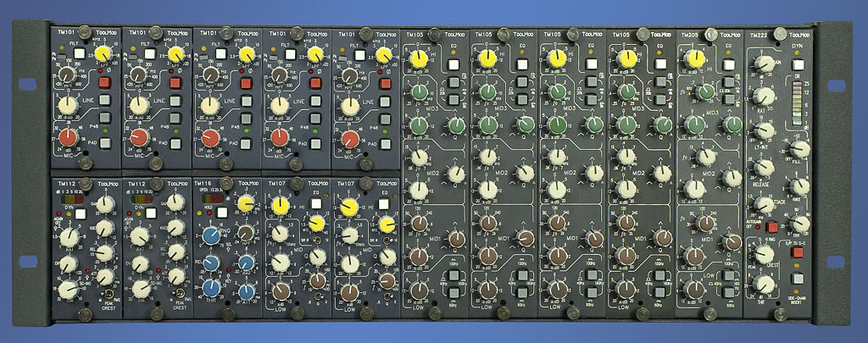Turn yellow HI knob on first TM105
This screenshot has height=343, width=868.
coord(420,58)
